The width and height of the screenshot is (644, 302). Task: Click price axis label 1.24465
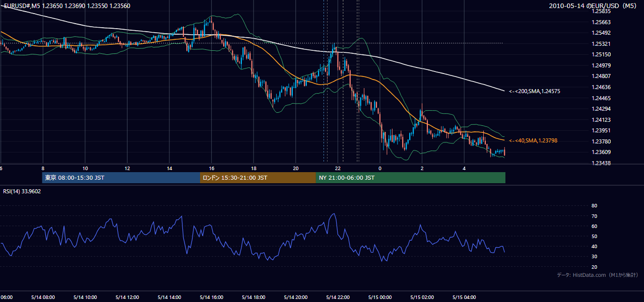(601, 98)
